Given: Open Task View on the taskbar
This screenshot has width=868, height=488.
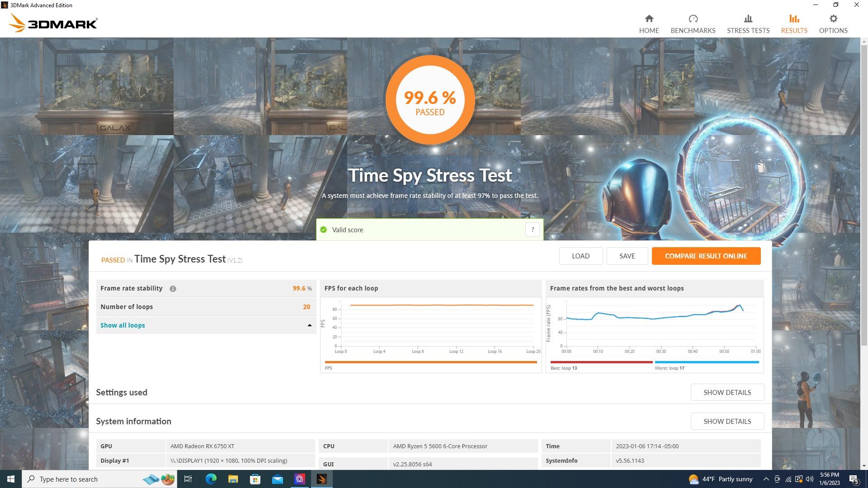Looking at the screenshot, I should 188,479.
